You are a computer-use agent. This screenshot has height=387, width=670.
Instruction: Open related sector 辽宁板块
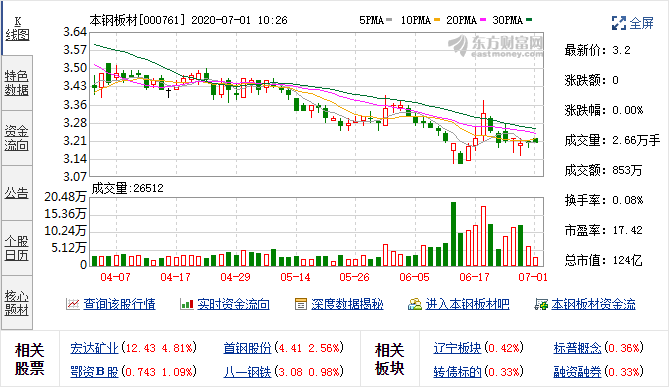pos(457,348)
